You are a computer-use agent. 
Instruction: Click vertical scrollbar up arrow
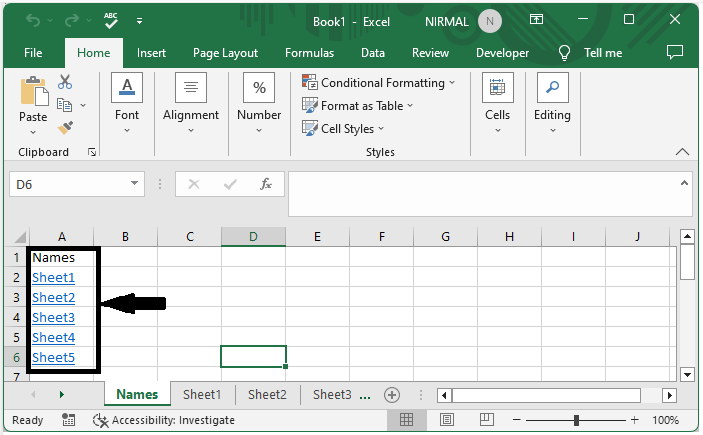click(x=687, y=236)
